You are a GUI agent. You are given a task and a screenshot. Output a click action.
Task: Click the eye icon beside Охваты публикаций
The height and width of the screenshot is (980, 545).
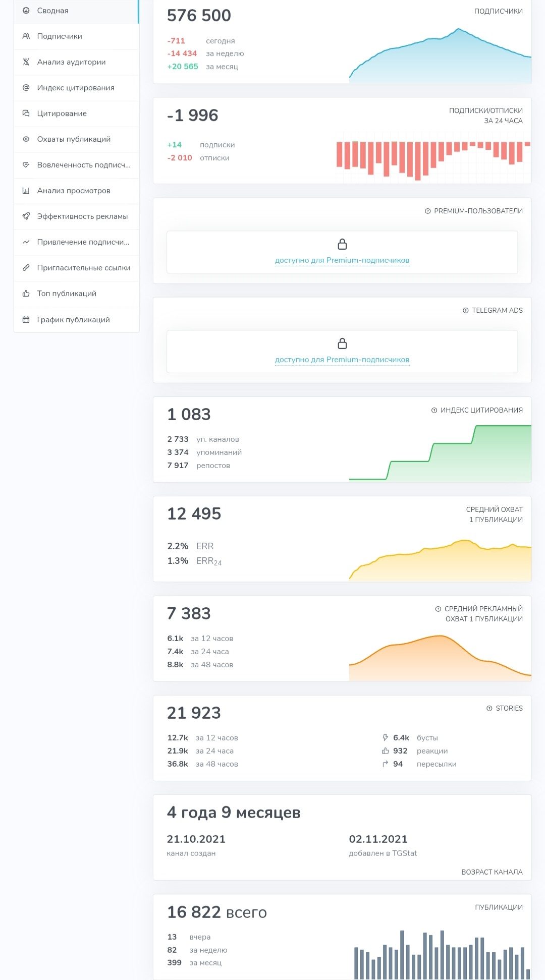(x=26, y=139)
